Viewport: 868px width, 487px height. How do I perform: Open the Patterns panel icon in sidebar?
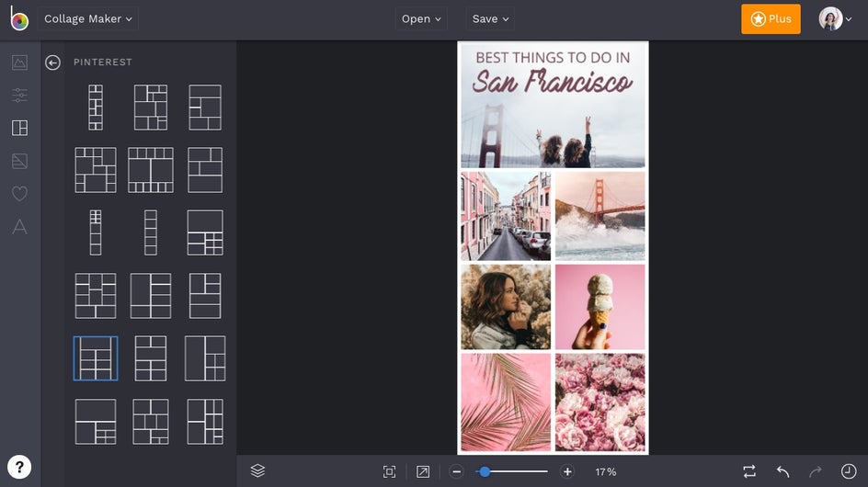19,161
